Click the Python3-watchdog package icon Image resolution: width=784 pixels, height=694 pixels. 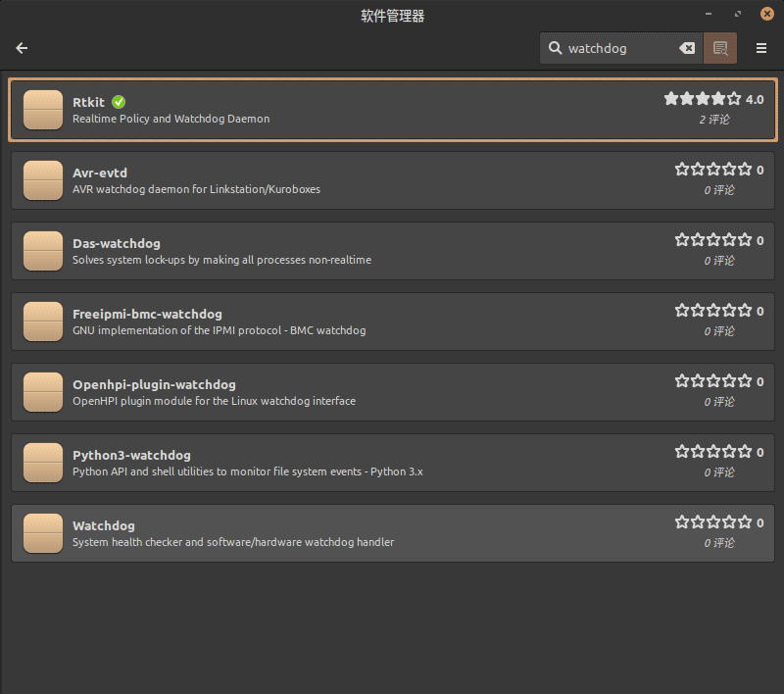(x=42, y=463)
